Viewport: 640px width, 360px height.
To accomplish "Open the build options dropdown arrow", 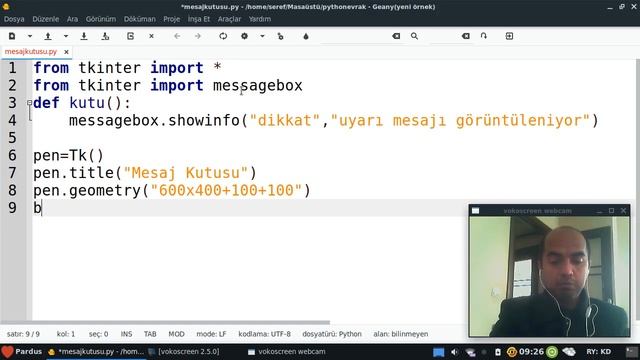I will pos(262,36).
